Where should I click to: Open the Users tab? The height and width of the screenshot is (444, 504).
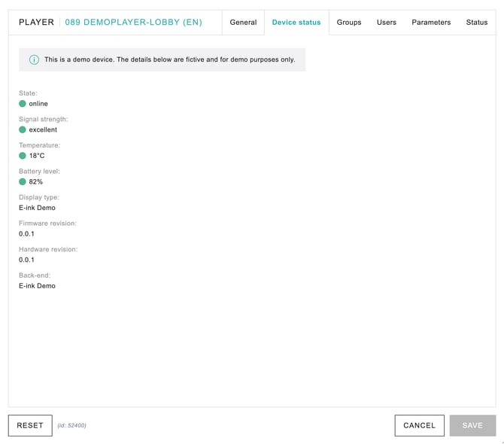tap(387, 23)
